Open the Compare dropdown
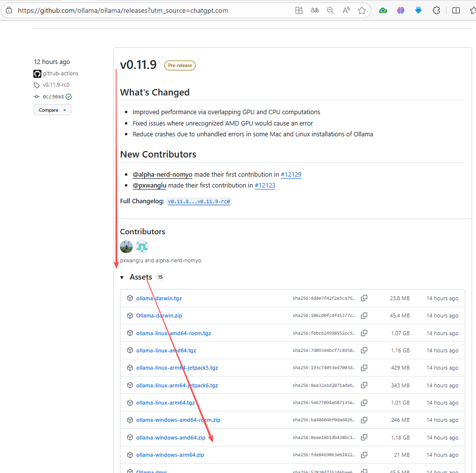The height and width of the screenshot is (473, 476). (52, 110)
